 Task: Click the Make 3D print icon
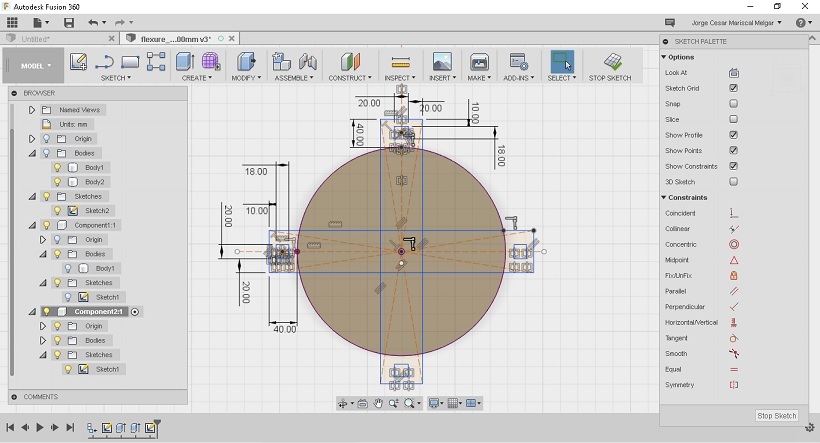479,62
